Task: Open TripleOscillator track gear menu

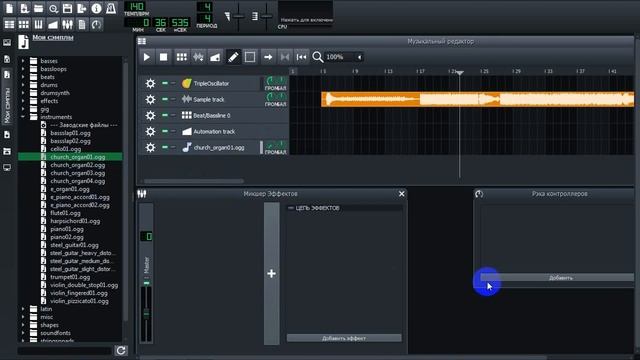Action: [x=150, y=83]
